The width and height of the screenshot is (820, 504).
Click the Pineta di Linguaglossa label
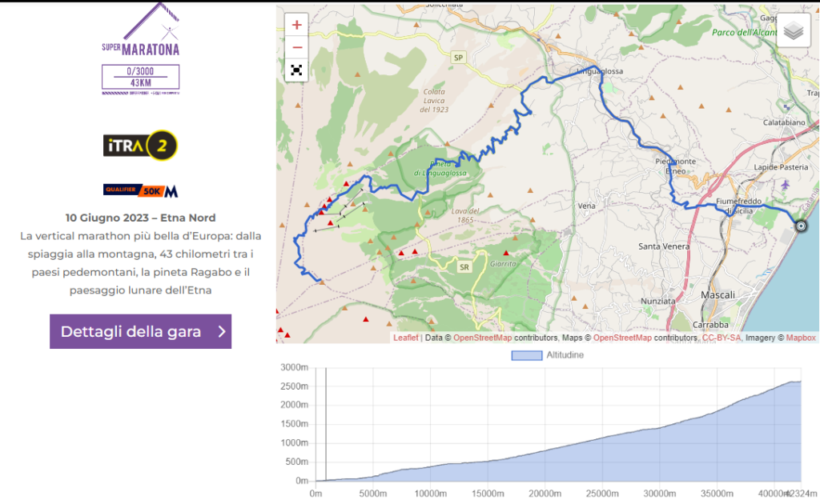click(440, 168)
